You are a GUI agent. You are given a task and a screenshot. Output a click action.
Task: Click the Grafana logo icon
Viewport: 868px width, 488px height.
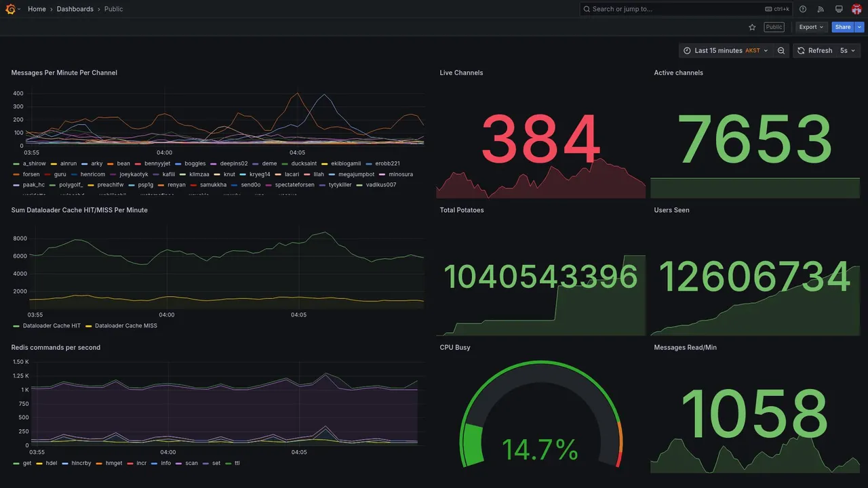[10, 9]
